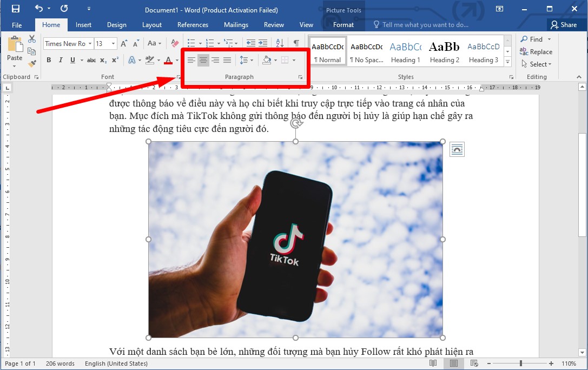Zoom in with the plus icon
This screenshot has height=370, width=588.
coord(551,364)
